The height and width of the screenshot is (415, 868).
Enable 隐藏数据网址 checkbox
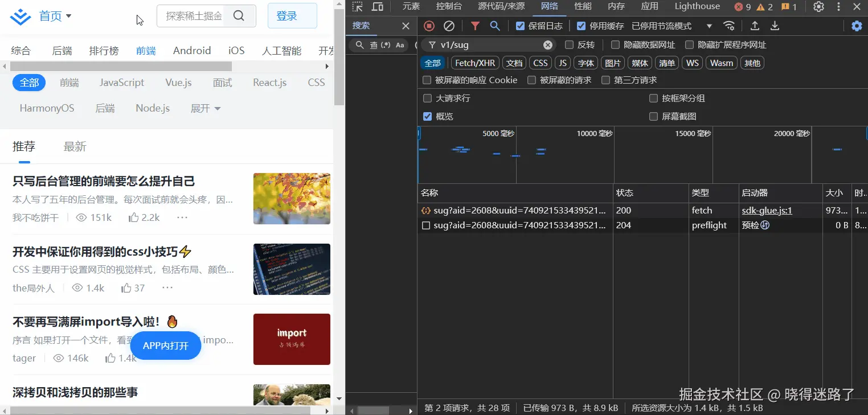[615, 45]
